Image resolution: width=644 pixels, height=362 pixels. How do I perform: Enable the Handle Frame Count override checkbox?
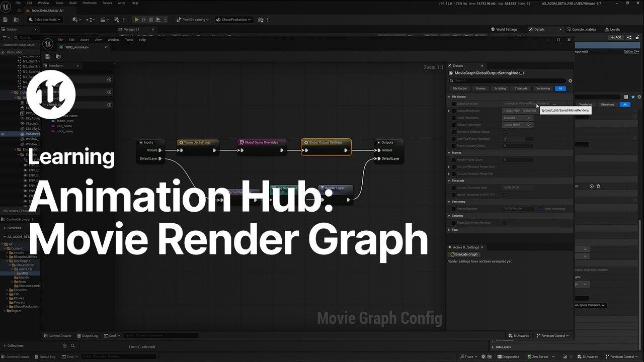(x=453, y=160)
